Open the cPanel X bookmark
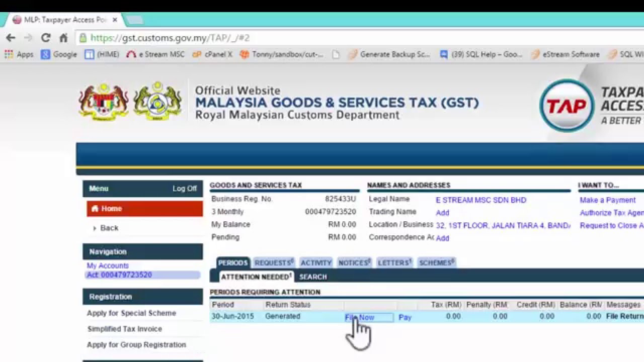 tap(212, 54)
